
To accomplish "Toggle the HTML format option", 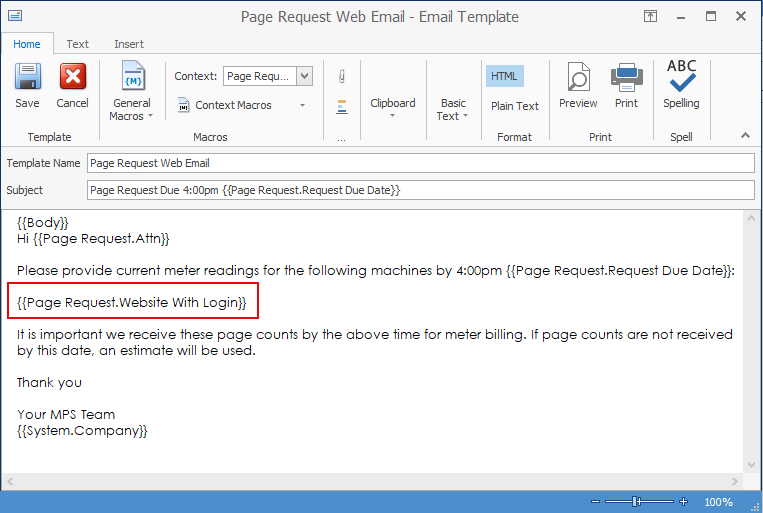I will pos(504,76).
